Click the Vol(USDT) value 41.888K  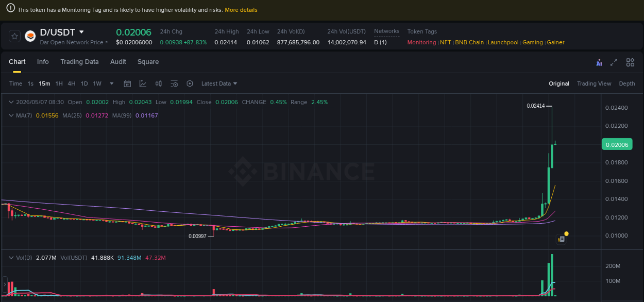coord(103,258)
